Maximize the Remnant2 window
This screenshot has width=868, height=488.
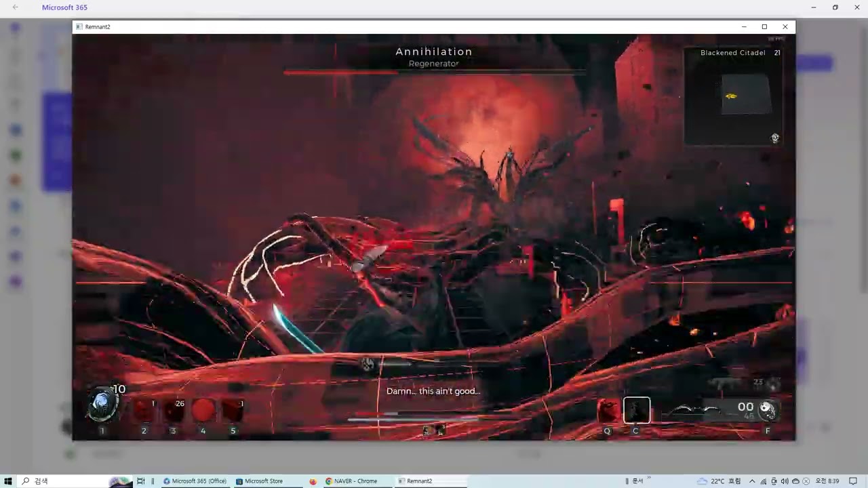click(x=764, y=26)
